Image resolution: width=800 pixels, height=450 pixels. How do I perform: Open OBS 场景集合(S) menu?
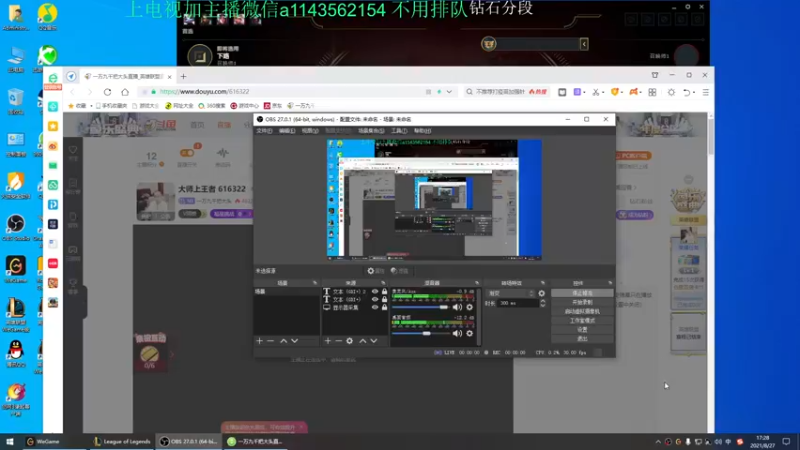click(371, 131)
